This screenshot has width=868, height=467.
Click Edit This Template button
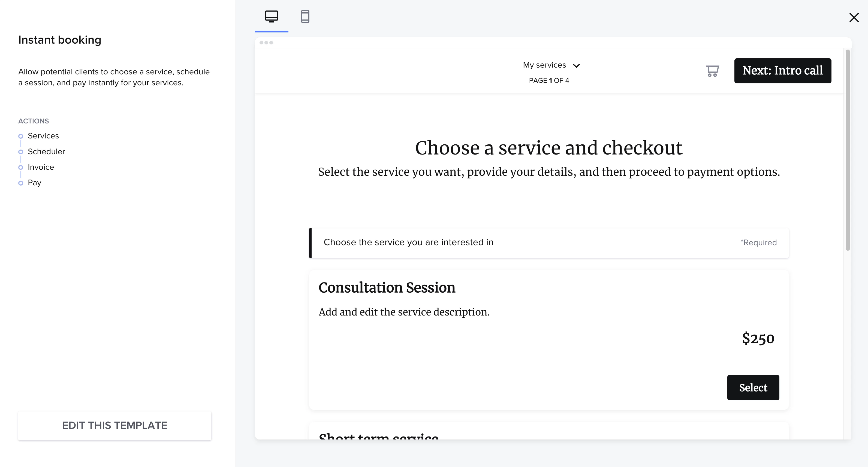coord(114,425)
